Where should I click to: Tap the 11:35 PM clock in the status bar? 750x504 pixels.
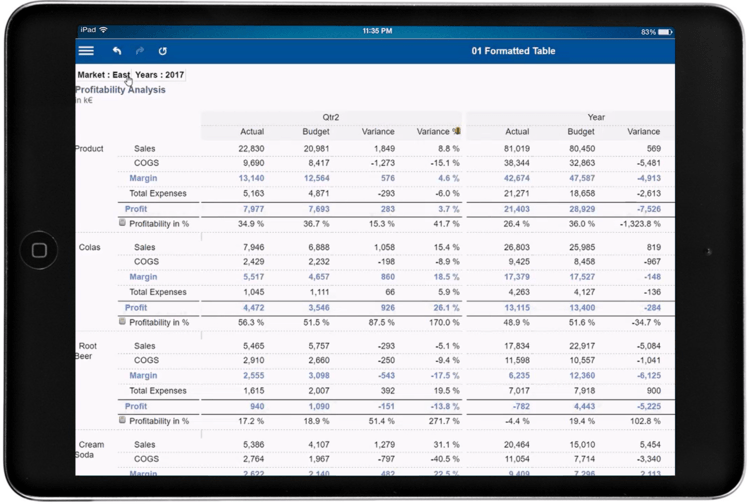377,31
